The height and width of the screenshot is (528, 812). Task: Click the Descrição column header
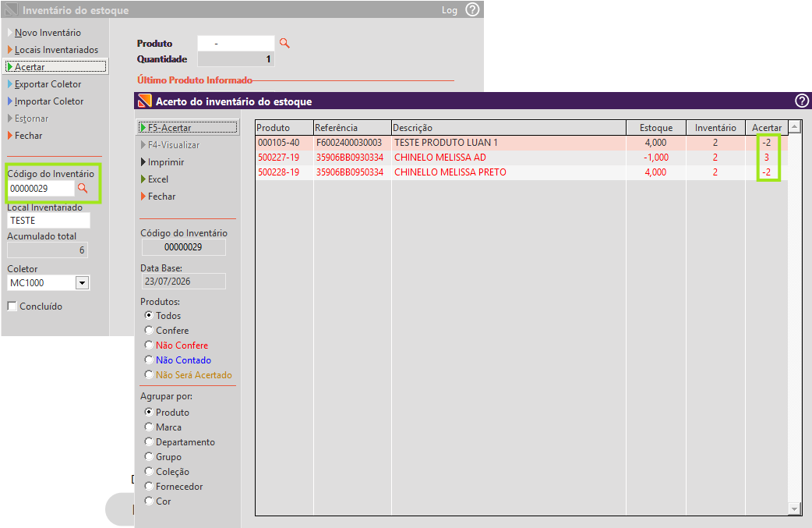509,127
